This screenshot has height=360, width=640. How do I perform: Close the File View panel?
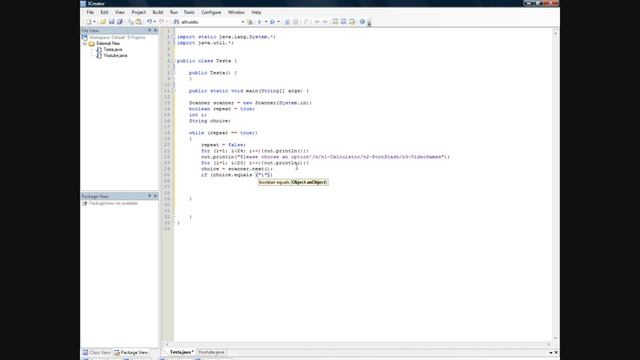pyautogui.click(x=155, y=30)
